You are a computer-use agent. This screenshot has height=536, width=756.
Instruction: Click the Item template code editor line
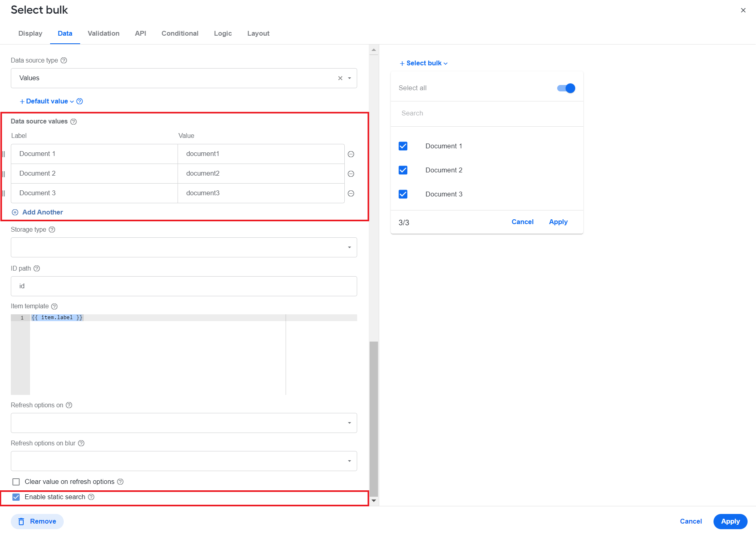[x=194, y=318]
